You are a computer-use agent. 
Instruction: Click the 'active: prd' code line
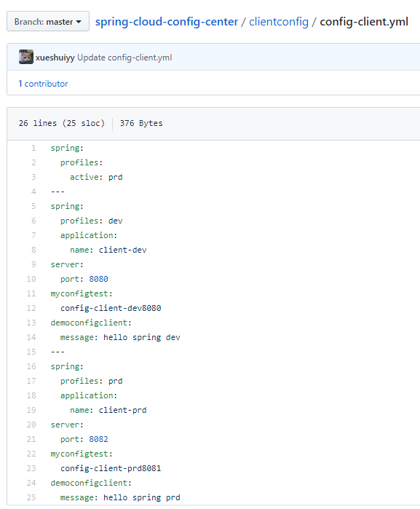pyautogui.click(x=96, y=177)
